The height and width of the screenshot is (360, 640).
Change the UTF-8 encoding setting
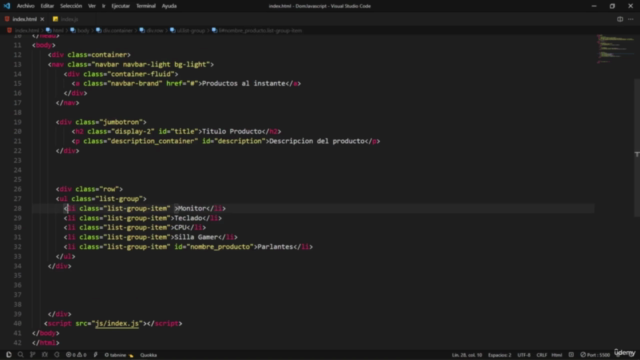coord(524,355)
